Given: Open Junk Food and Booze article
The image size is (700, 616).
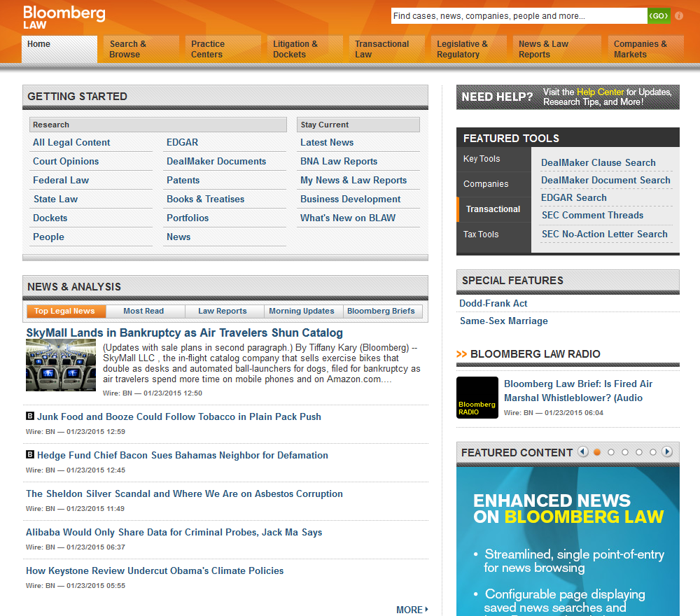Looking at the screenshot, I should point(179,417).
